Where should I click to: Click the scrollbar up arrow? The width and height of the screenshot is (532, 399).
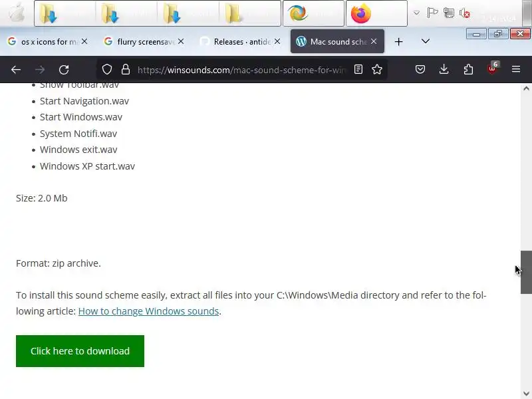pyautogui.click(x=526, y=88)
